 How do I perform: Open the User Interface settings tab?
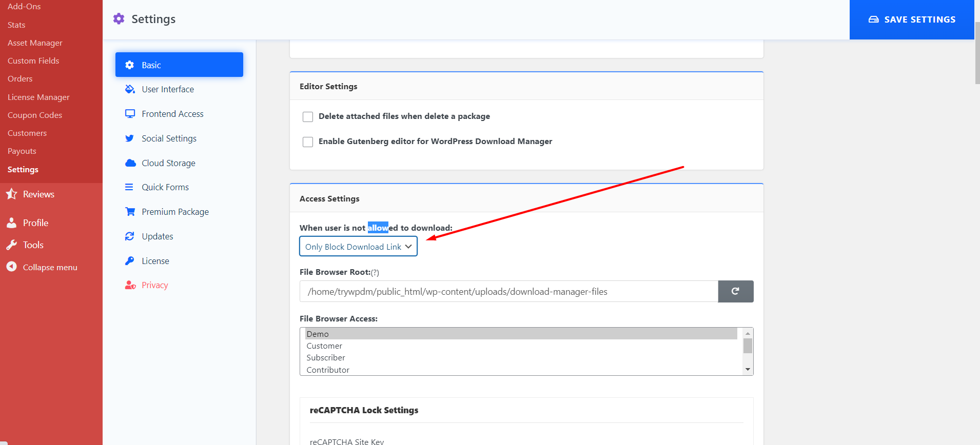click(179, 89)
